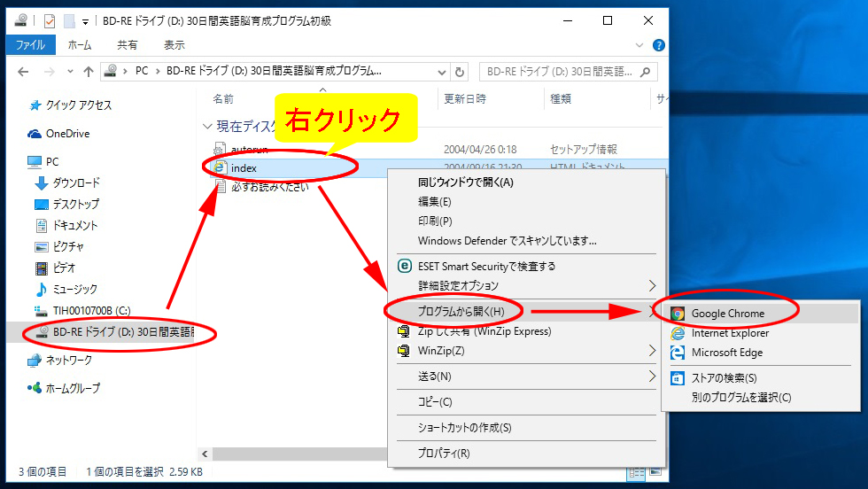Viewport: 868px width, 489px height.
Task: Open the ファイル tab
Action: [30, 45]
